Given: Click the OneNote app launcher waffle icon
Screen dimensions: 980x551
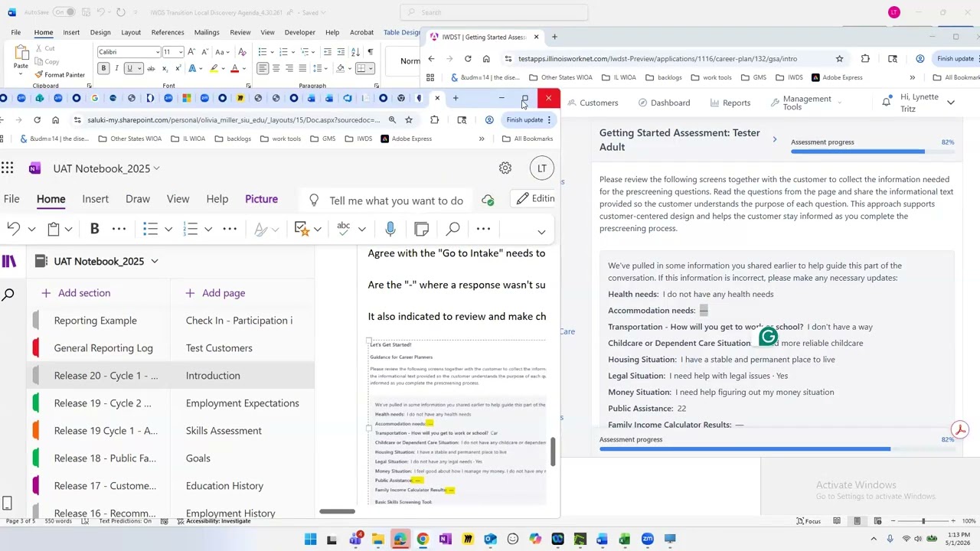Looking at the screenshot, I should pyautogui.click(x=7, y=168).
